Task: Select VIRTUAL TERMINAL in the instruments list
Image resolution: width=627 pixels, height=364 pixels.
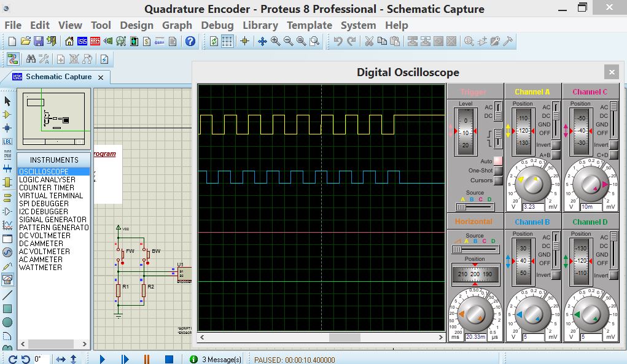Action: pyautogui.click(x=53, y=195)
